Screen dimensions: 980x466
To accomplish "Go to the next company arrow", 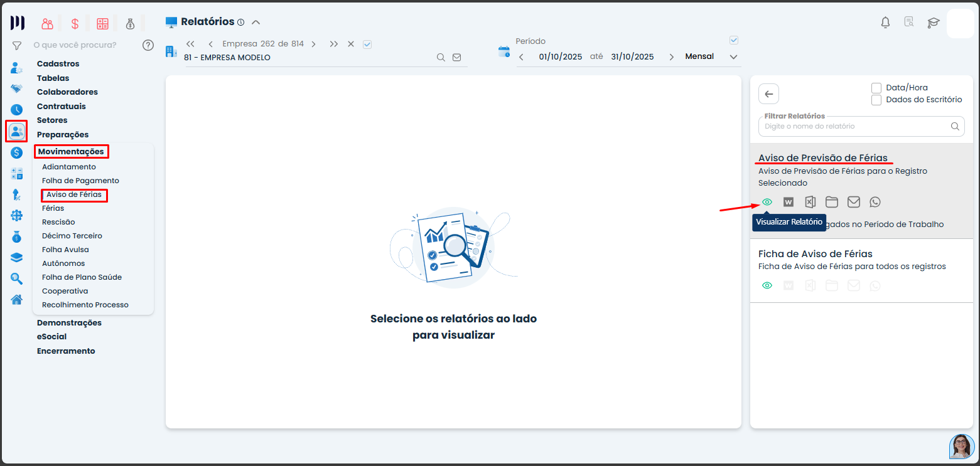I will [x=313, y=44].
